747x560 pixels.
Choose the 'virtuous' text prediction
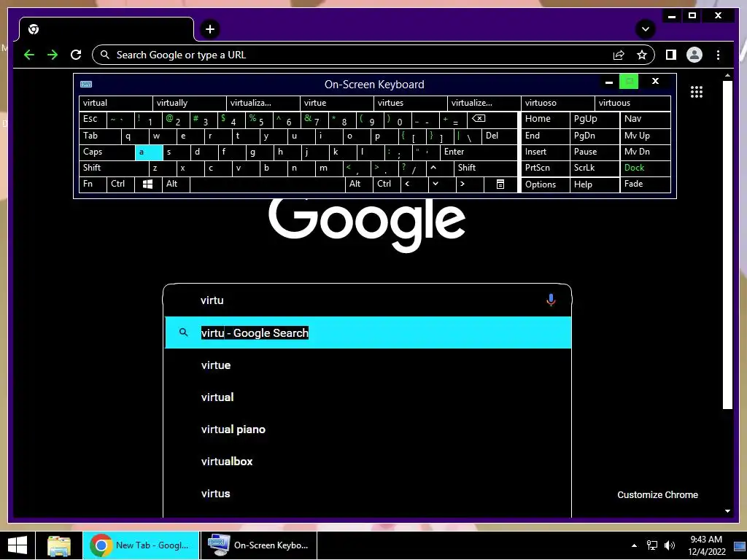tap(632, 104)
